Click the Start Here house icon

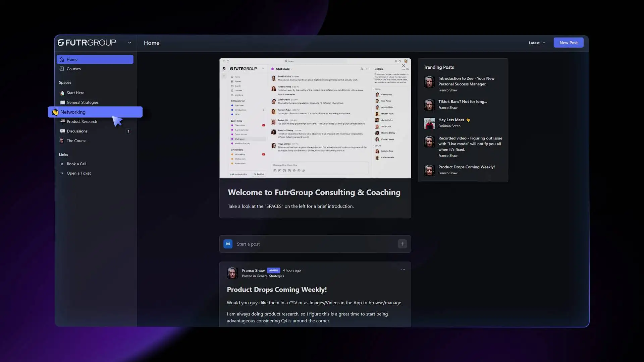[62, 93]
